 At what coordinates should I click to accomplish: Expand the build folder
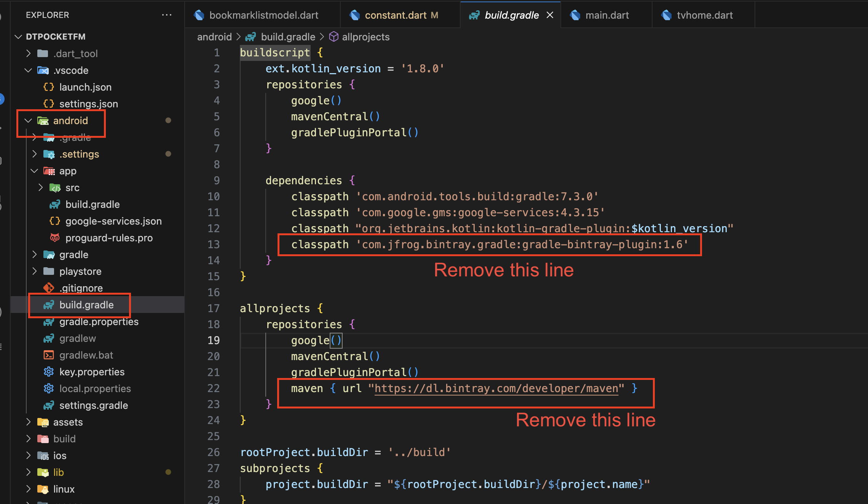28,439
